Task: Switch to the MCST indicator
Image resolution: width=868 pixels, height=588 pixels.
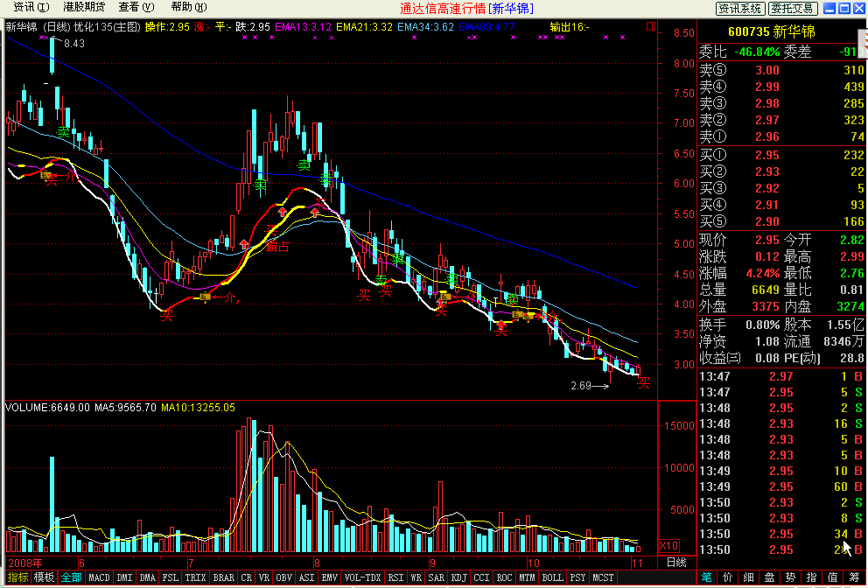Action: tap(604, 577)
